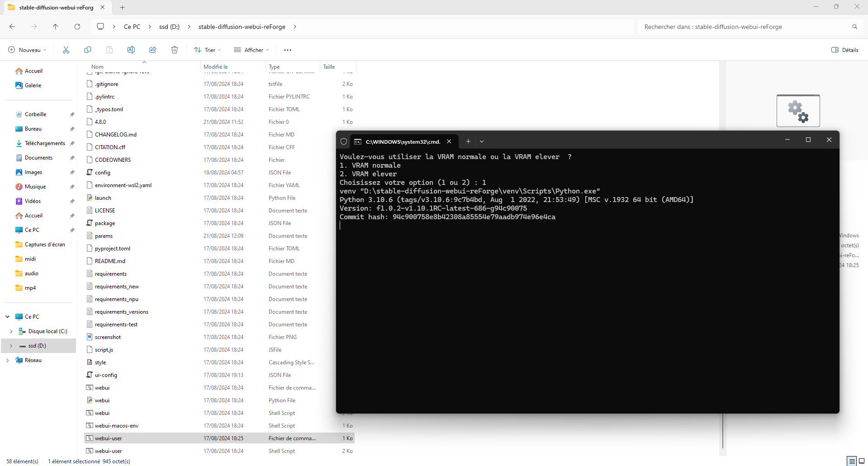
Task: Click the Share icon in toolbar
Action: pos(153,50)
